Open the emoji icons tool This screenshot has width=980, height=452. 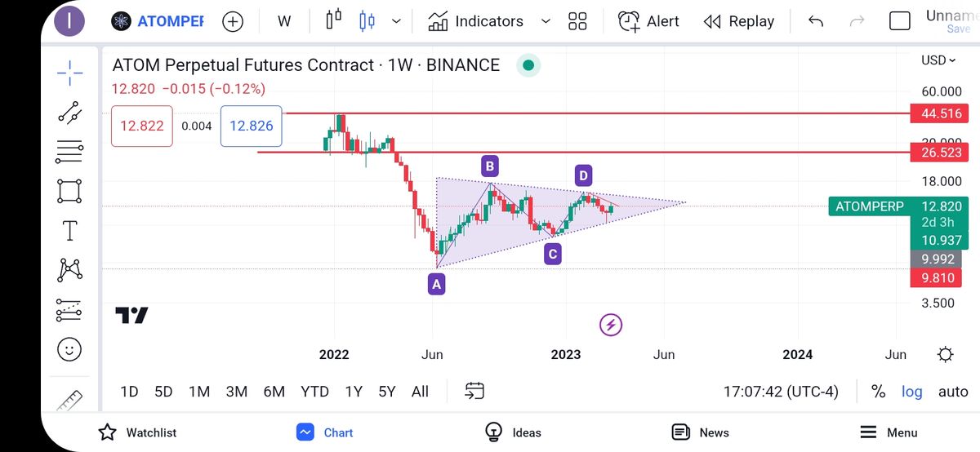point(70,350)
